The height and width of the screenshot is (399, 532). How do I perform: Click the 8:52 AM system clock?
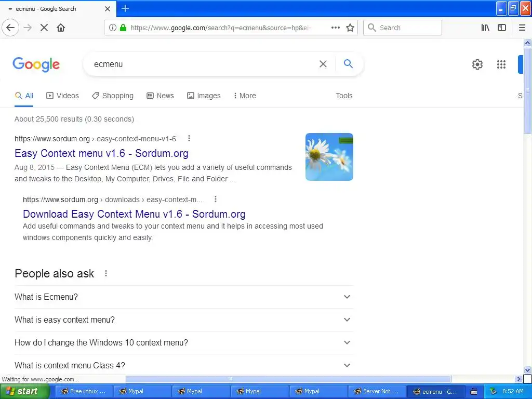pyautogui.click(x=513, y=391)
